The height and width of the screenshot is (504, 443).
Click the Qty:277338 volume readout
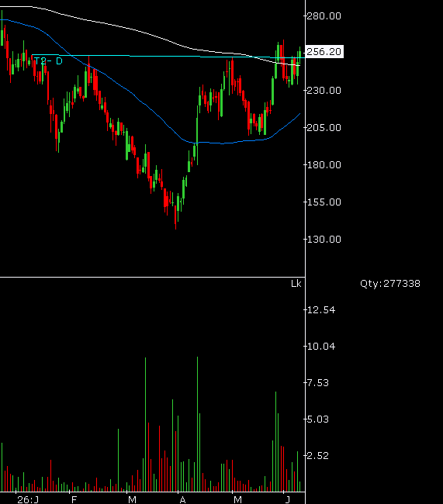tap(390, 284)
